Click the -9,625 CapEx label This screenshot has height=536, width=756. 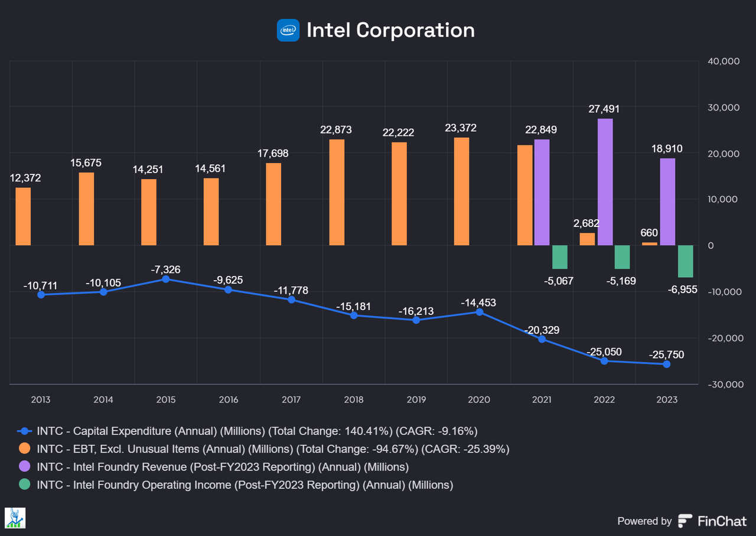tap(228, 280)
